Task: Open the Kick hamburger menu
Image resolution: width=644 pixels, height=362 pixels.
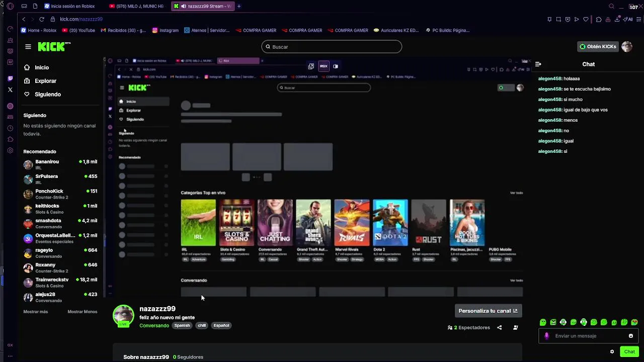Action: pyautogui.click(x=28, y=47)
